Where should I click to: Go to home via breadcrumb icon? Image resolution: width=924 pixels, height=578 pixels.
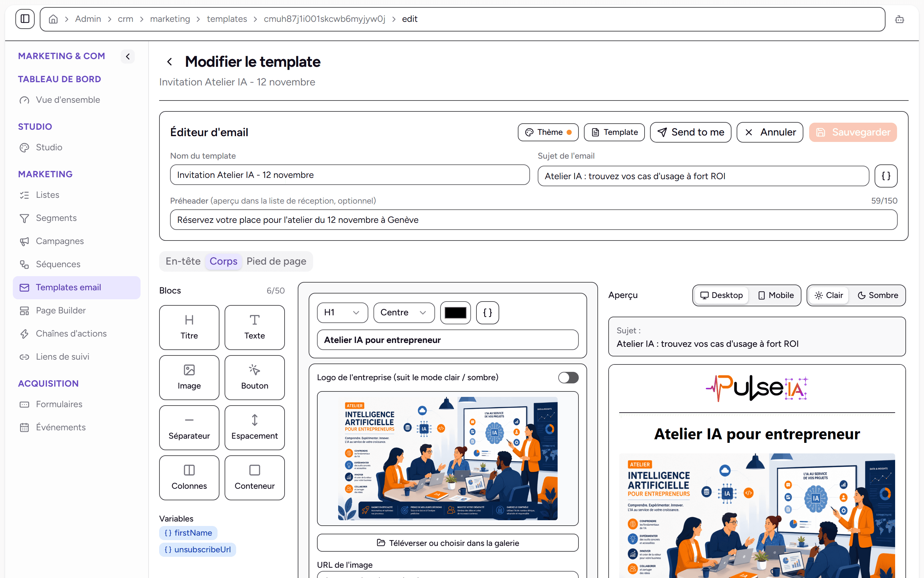click(x=53, y=19)
